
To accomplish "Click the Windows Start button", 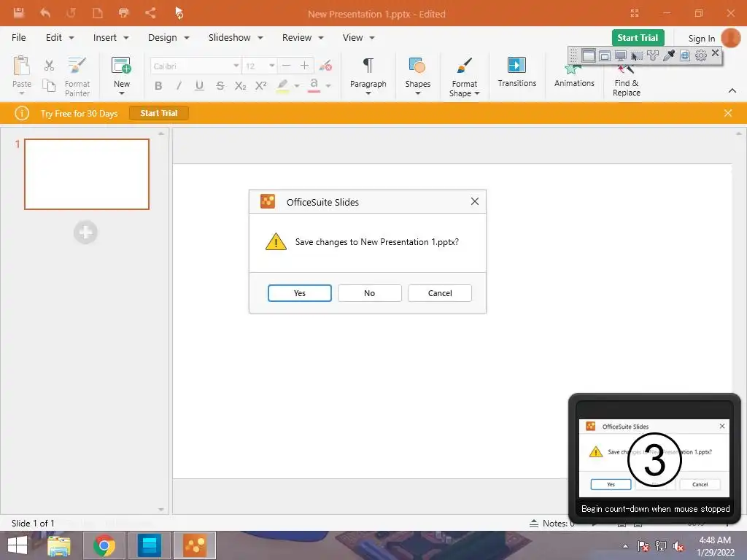I will [18, 545].
